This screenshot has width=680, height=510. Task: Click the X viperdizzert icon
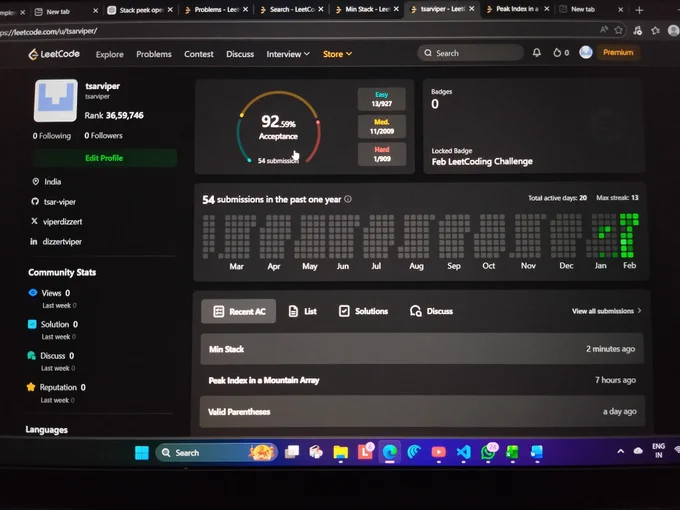(x=34, y=221)
